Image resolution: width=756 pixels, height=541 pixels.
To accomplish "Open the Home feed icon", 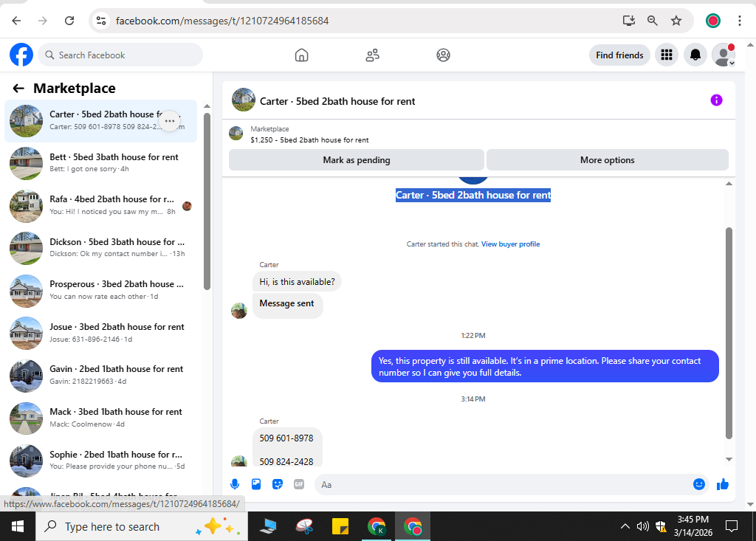I will point(301,55).
